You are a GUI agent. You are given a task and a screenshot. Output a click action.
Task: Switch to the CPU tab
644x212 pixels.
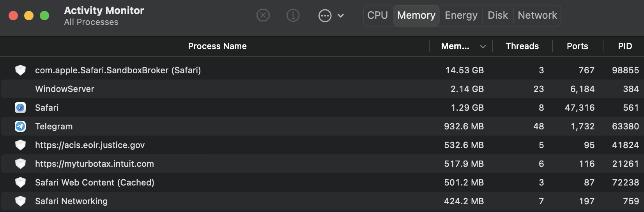[377, 16]
